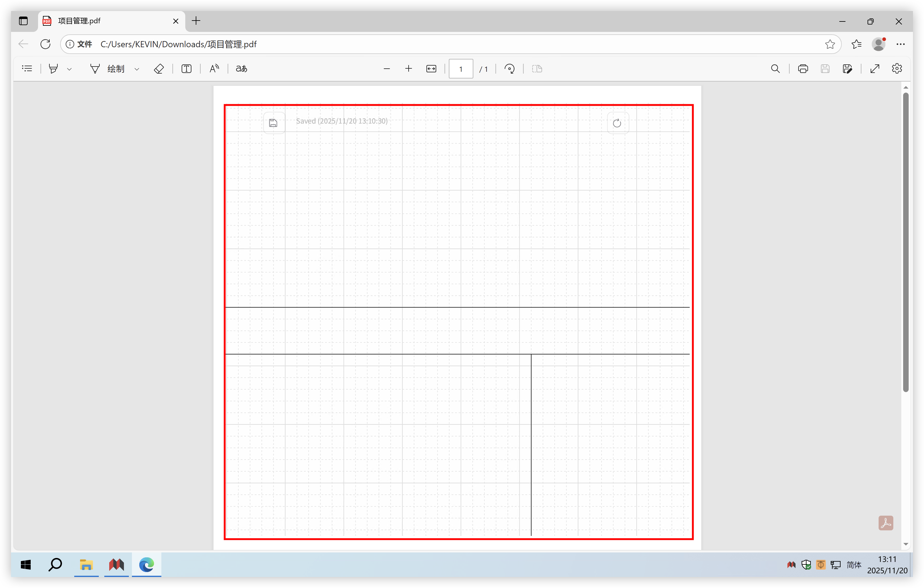Click the page number input field
This screenshot has height=588, width=924.
pos(461,69)
